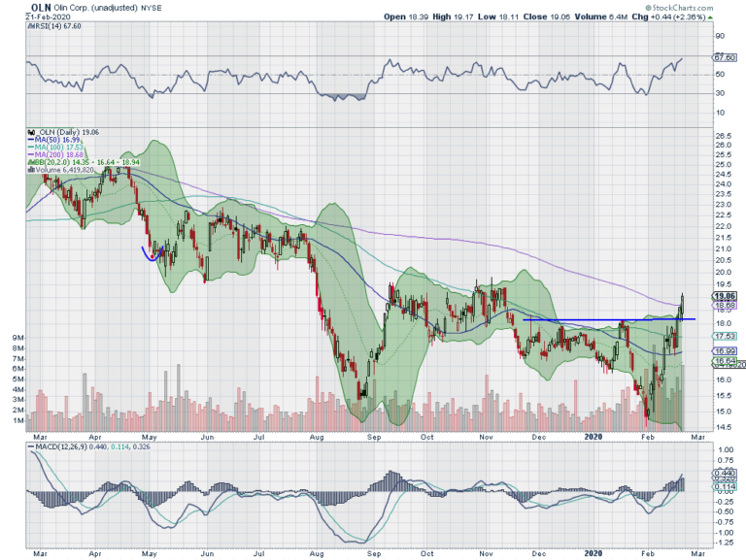Screen dimensions: 746x560
Task: Click the MACD legend line marker
Action: tap(31, 446)
